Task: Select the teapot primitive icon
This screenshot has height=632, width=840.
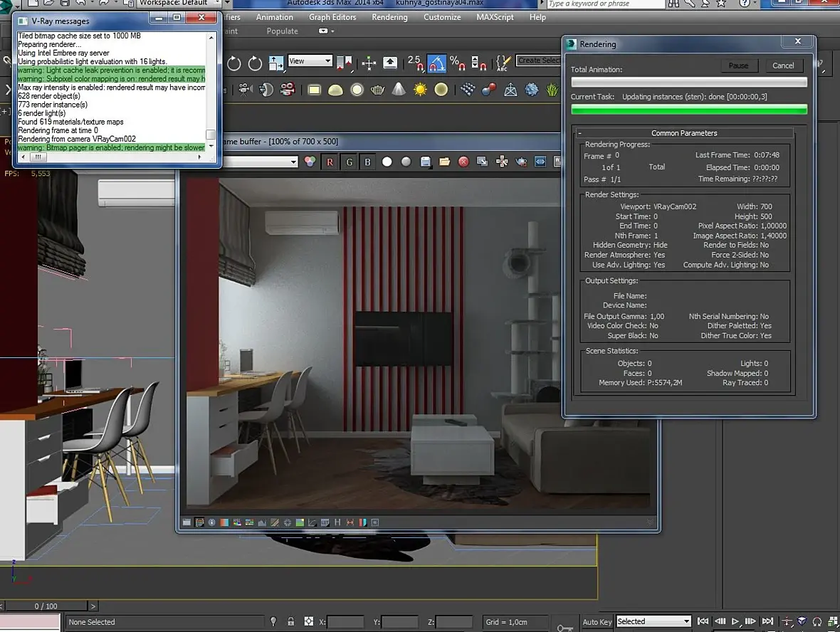Action: pos(378,90)
